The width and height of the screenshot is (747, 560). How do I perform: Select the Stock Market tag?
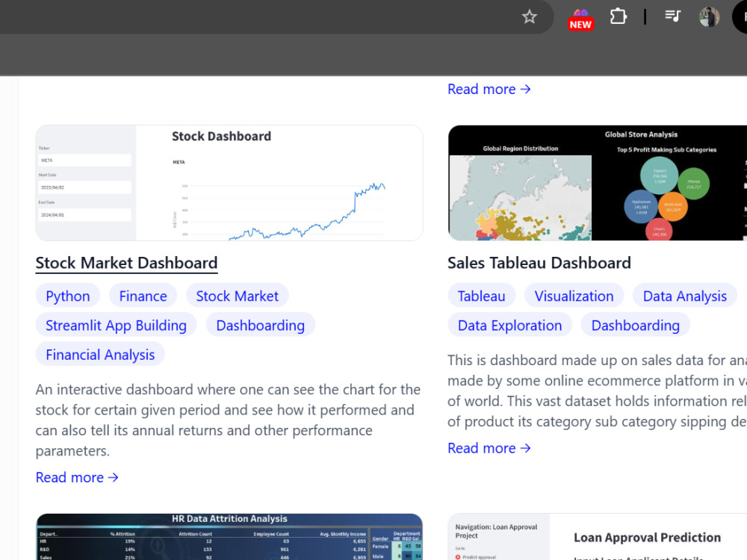pyautogui.click(x=238, y=296)
